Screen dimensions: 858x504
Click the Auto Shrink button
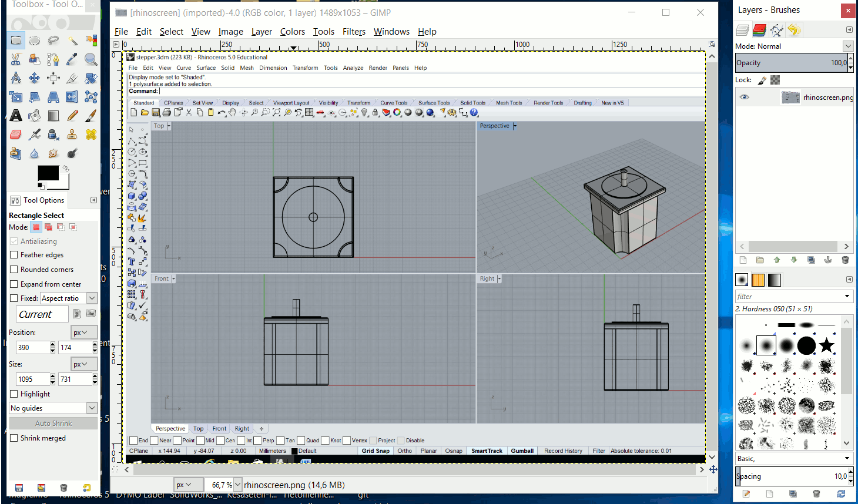coord(53,424)
